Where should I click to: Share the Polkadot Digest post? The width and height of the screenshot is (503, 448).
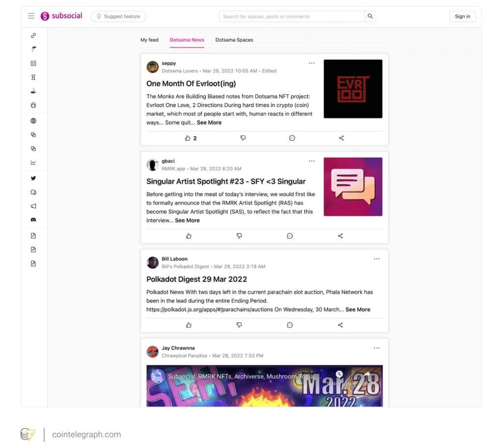click(340, 325)
